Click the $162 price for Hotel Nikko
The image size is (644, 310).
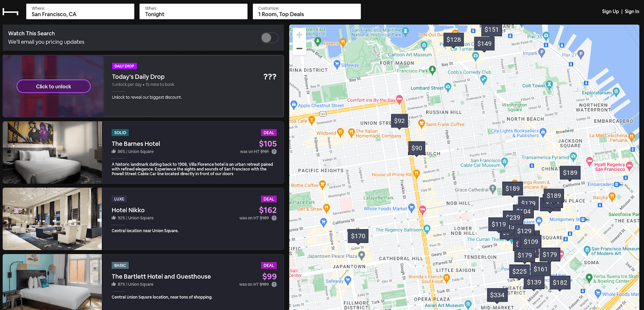[268, 210]
